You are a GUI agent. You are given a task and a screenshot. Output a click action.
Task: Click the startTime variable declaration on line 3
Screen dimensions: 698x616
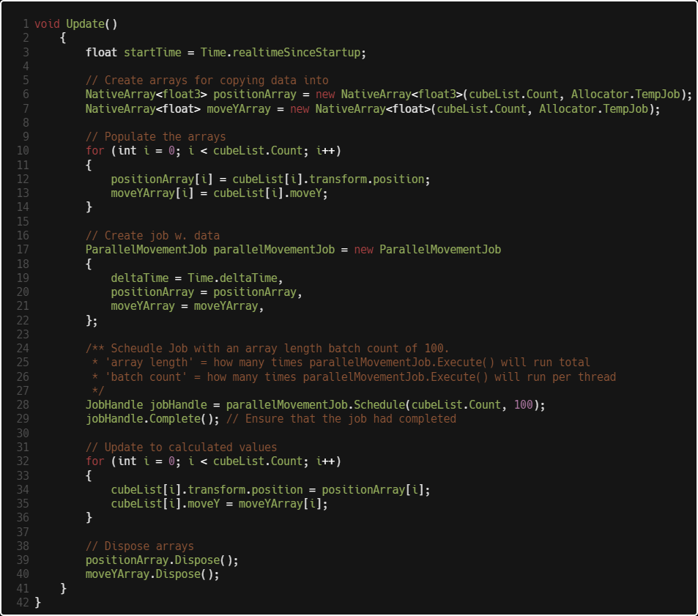(x=152, y=53)
